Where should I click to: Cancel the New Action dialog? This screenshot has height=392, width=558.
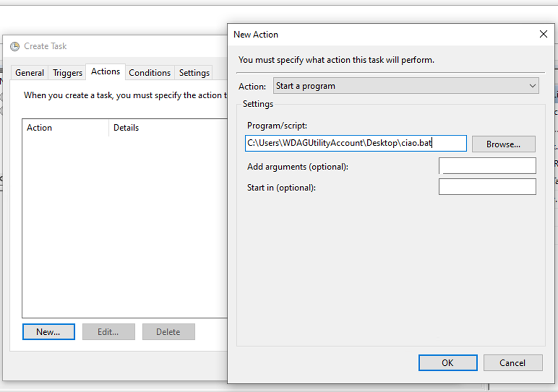512,363
